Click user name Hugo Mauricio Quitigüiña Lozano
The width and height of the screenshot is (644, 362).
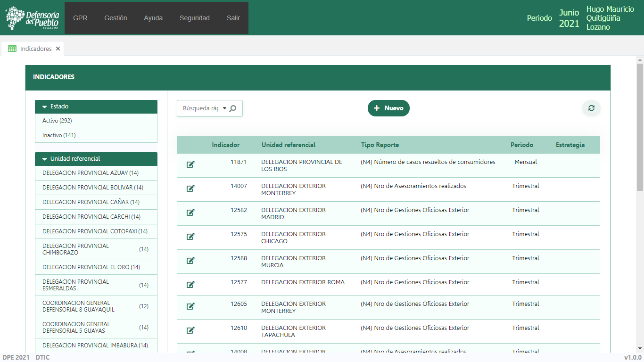(610, 18)
